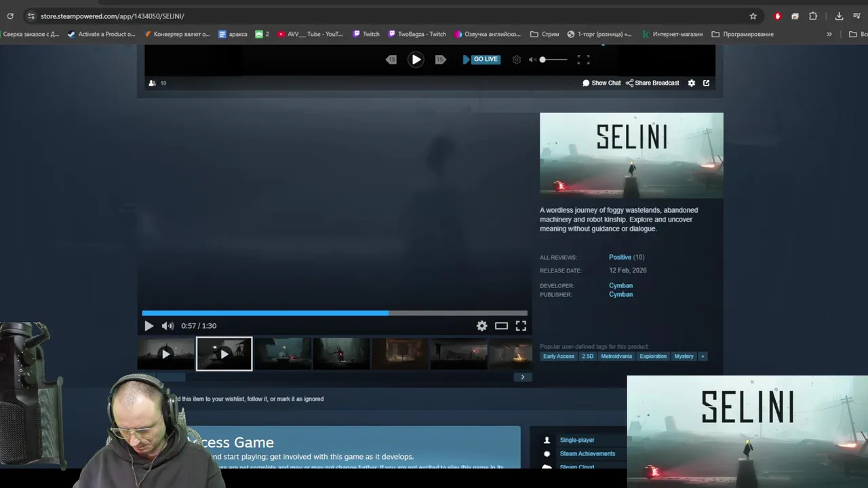Open the 'Конвертер валют' bookmark
The image size is (868, 488).
tap(177, 34)
